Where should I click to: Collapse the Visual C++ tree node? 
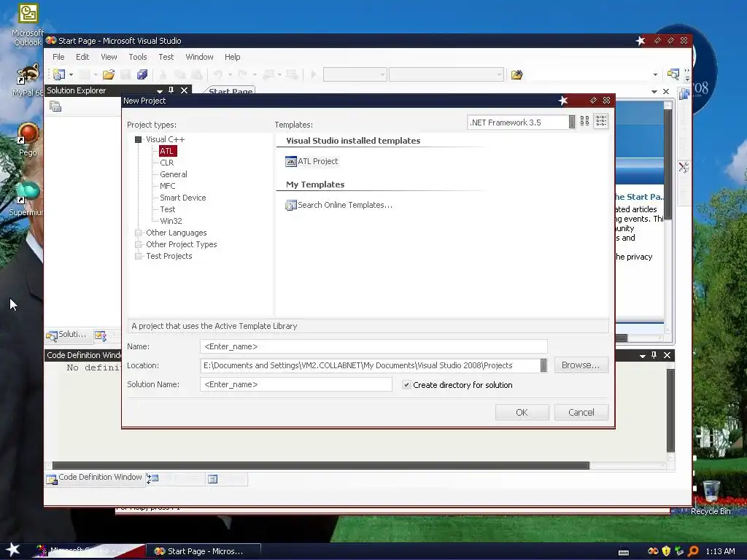click(x=138, y=139)
